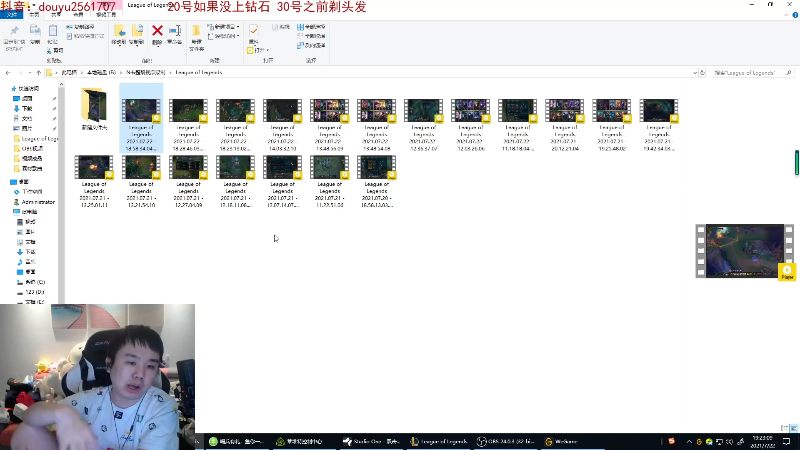Click the Edit ribbon item
This screenshot has height=450, width=800.
point(281,27)
